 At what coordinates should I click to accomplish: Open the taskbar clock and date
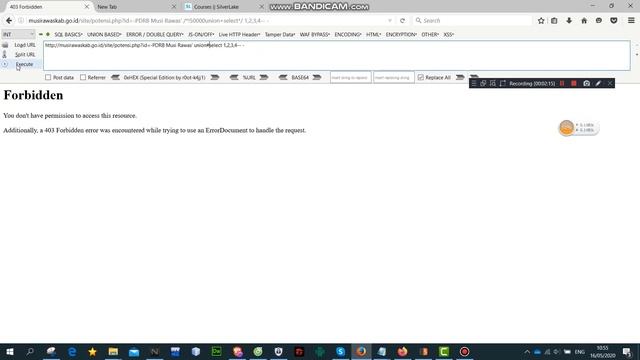point(603,351)
